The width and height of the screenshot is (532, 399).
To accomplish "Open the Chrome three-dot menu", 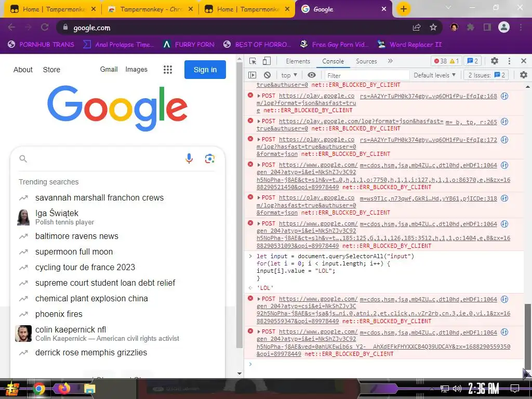I will point(521,28).
